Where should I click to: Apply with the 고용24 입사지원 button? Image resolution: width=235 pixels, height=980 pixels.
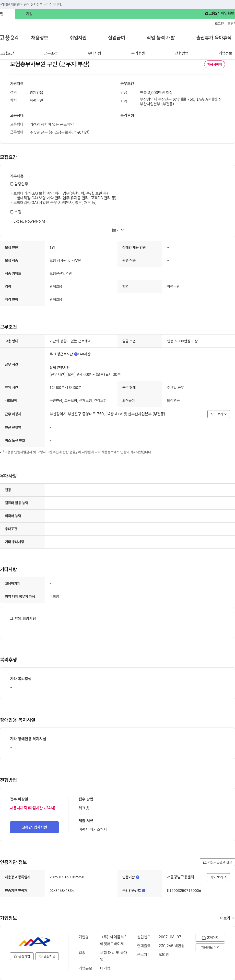click(34, 827)
